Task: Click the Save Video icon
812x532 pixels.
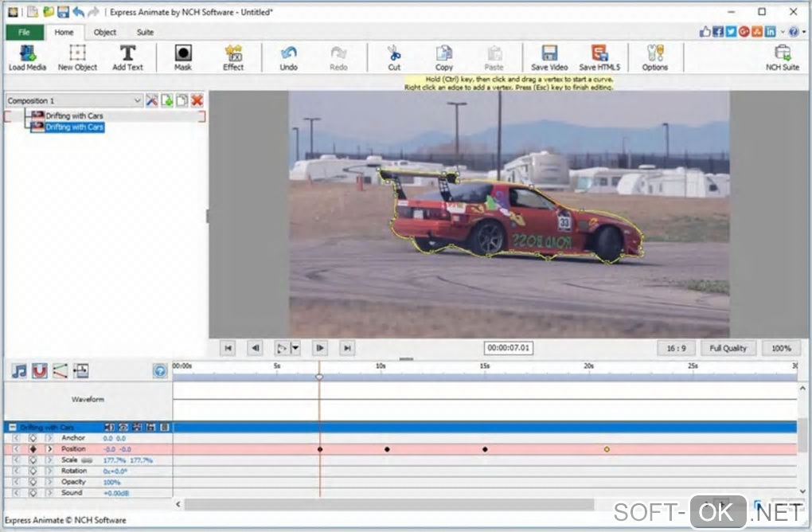Action: [x=549, y=54]
